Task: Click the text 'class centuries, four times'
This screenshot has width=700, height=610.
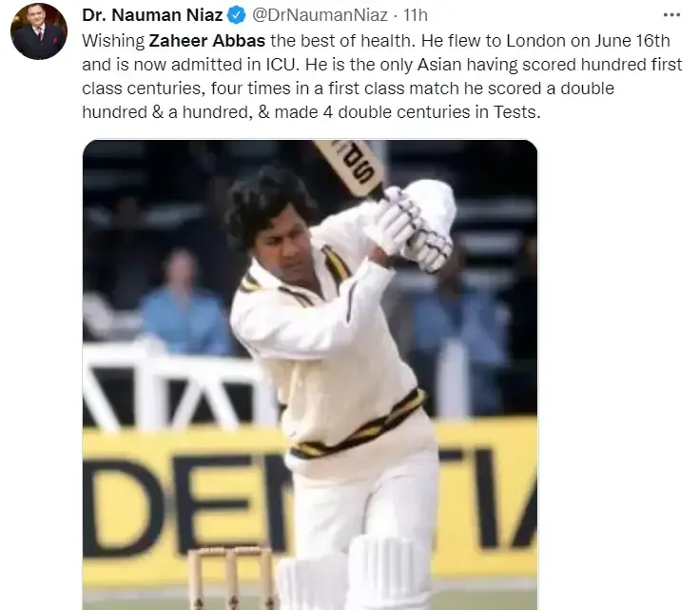Action: pyautogui.click(x=186, y=89)
